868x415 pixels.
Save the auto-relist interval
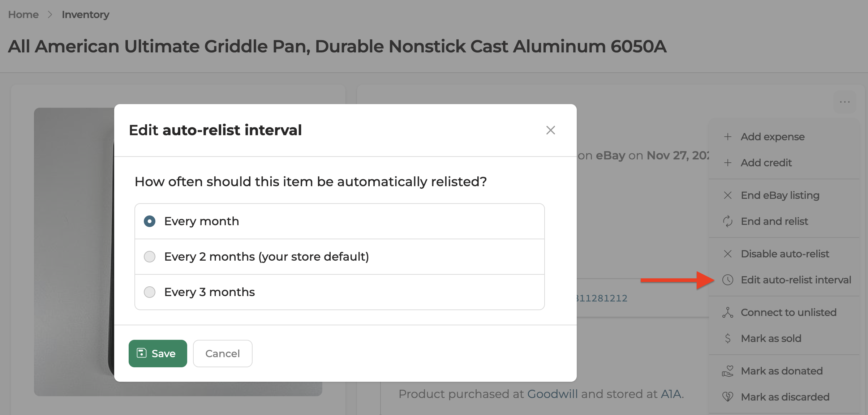[x=158, y=354]
